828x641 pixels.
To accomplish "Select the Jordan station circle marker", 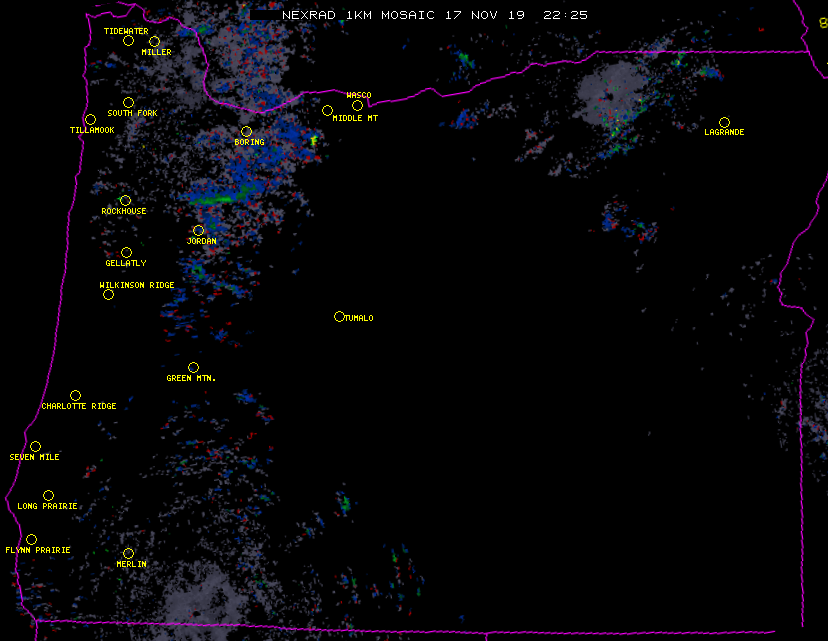I will click(x=198, y=231).
